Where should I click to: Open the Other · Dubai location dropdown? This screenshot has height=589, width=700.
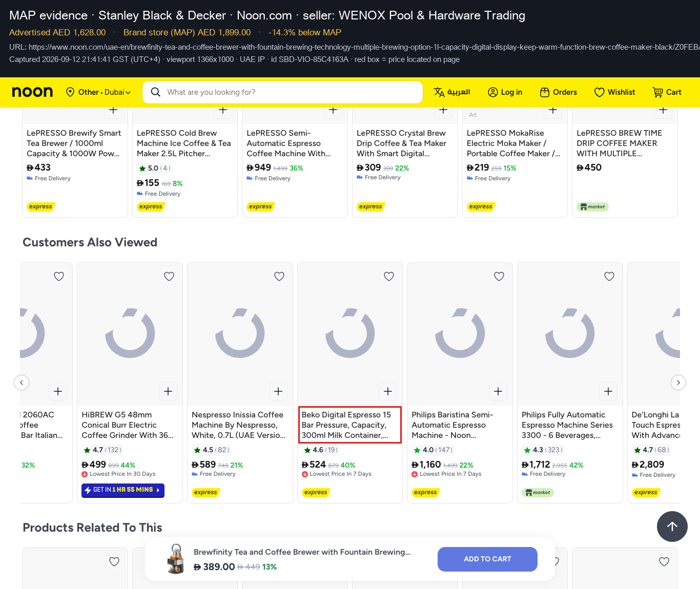click(x=98, y=92)
